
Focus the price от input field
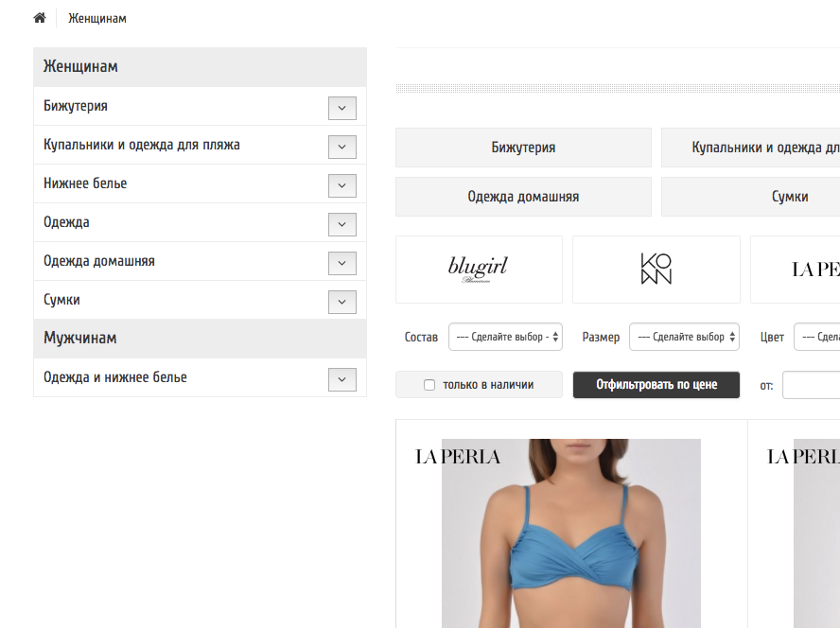811,385
